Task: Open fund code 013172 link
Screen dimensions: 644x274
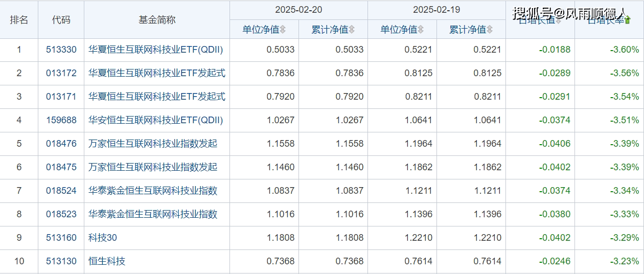Action: (x=61, y=73)
